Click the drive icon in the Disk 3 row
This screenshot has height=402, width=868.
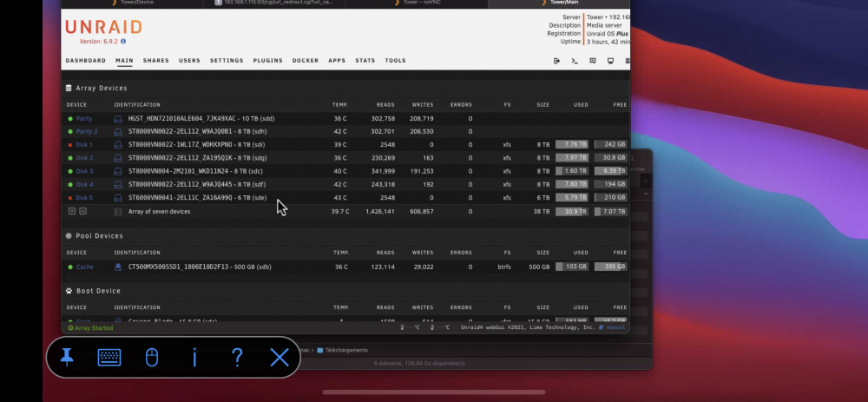[x=118, y=171]
